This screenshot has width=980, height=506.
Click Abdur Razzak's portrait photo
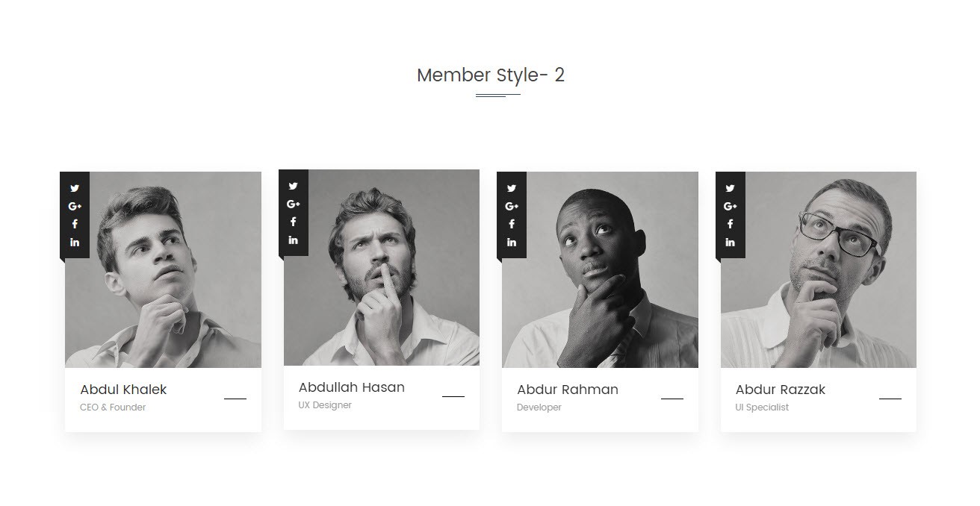tap(819, 269)
